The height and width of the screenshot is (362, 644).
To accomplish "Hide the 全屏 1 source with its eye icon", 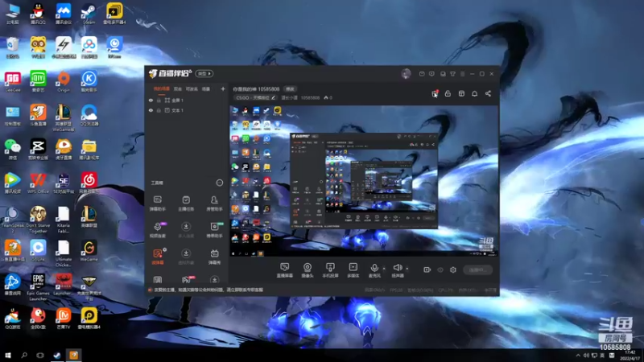I will pyautogui.click(x=151, y=100).
